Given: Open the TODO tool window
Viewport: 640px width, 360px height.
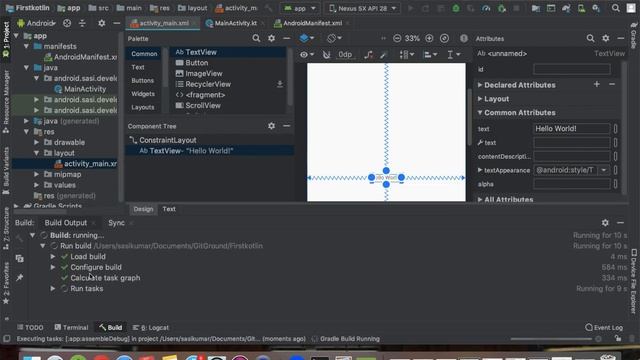Looking at the screenshot, I should (x=30, y=327).
